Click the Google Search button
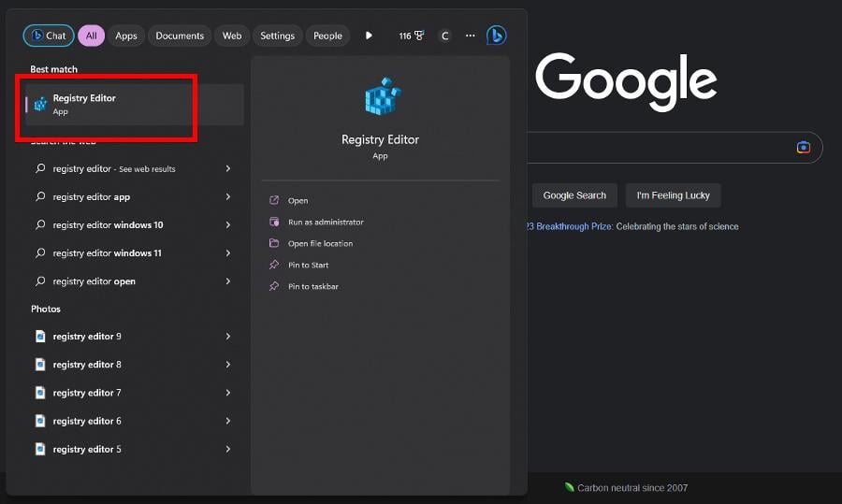Screen dimensions: 842x504 pos(574,195)
